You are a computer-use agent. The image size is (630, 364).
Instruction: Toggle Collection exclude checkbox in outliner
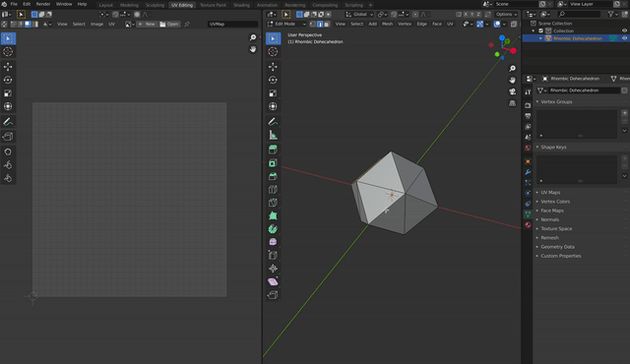click(x=540, y=30)
